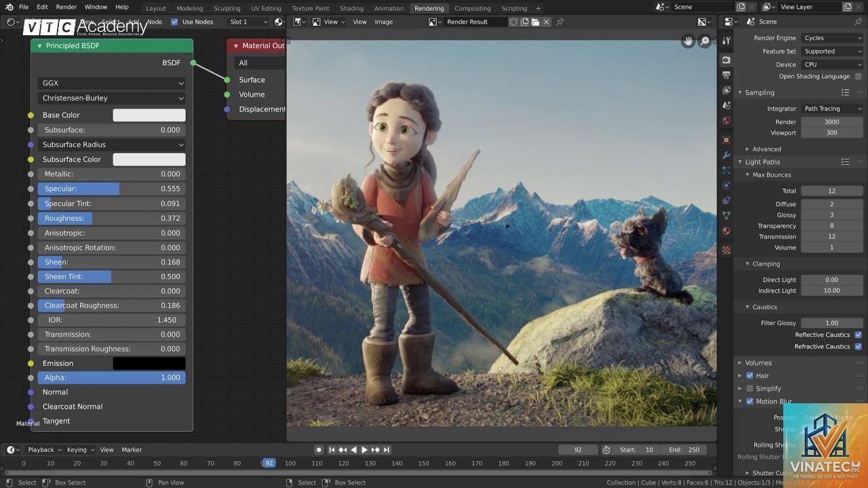Toggle the Use Nodes checkbox

(x=174, y=22)
